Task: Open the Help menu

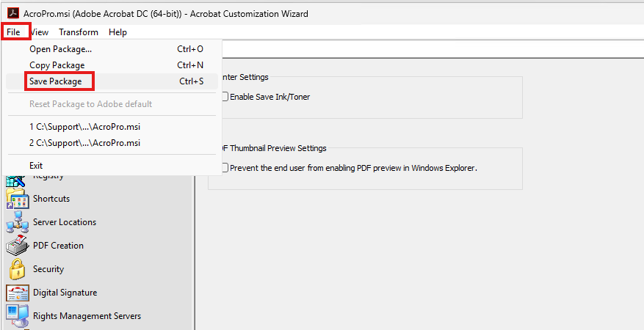Action: pyautogui.click(x=117, y=32)
